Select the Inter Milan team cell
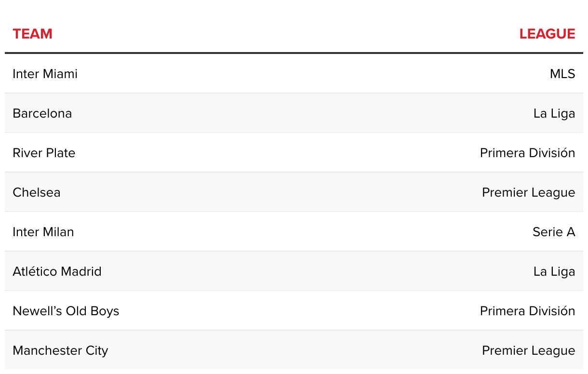 click(43, 232)
